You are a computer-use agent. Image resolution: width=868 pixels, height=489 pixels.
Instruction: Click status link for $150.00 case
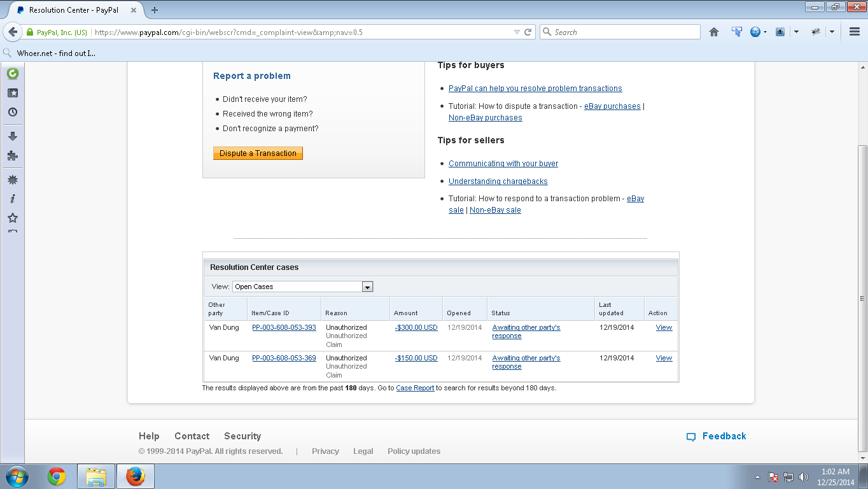tap(526, 362)
